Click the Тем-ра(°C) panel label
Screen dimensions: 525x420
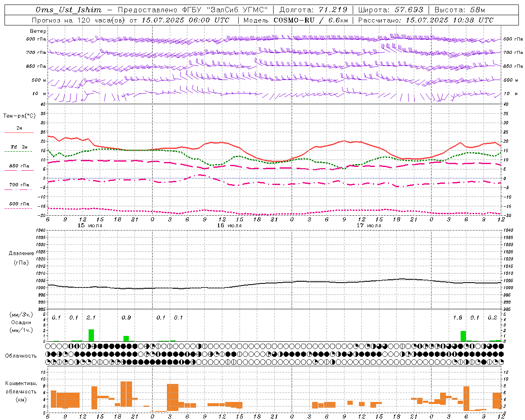[19, 116]
